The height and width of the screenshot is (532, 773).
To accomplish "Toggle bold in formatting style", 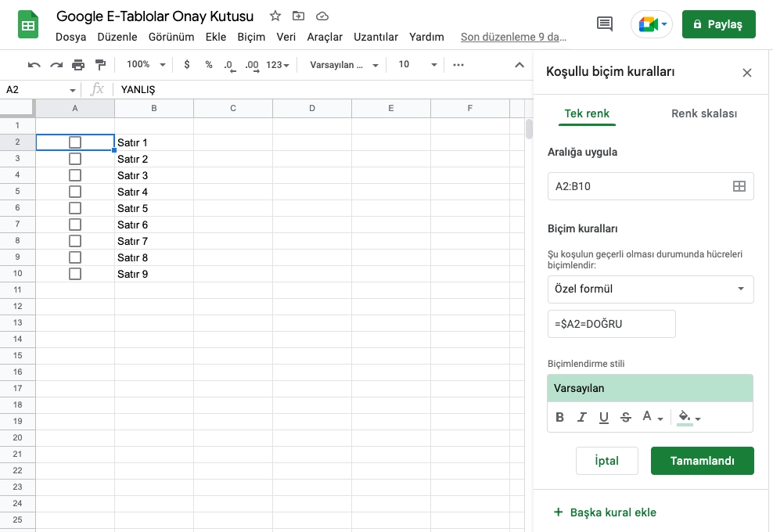I will click(559, 418).
